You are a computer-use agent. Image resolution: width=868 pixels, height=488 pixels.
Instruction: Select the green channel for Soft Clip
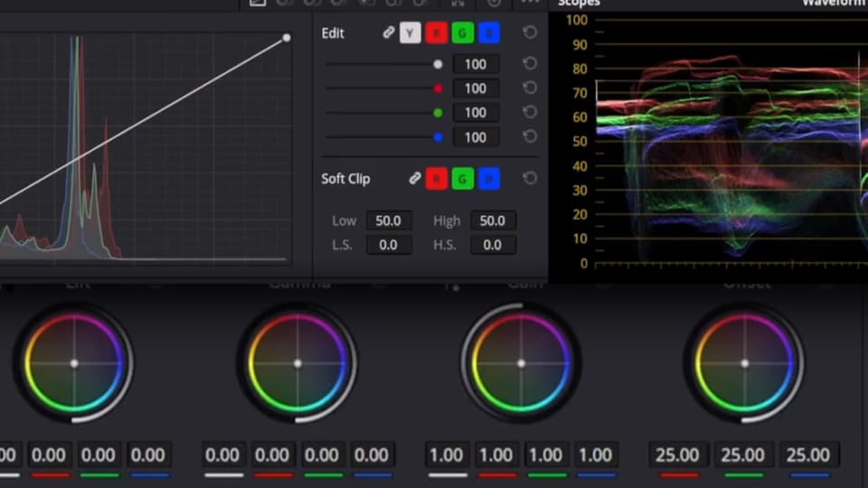pyautogui.click(x=463, y=179)
